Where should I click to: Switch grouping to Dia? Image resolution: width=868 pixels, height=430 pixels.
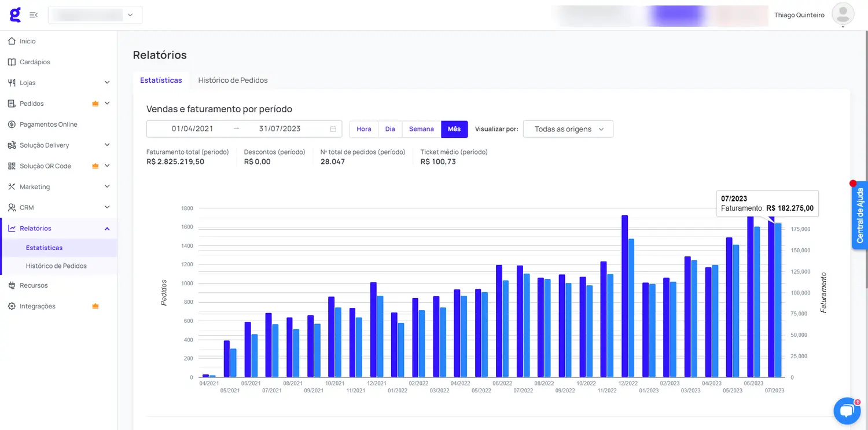390,129
